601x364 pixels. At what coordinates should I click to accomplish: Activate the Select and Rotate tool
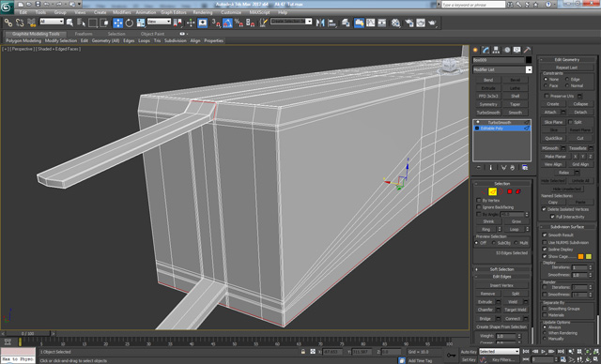pos(130,23)
